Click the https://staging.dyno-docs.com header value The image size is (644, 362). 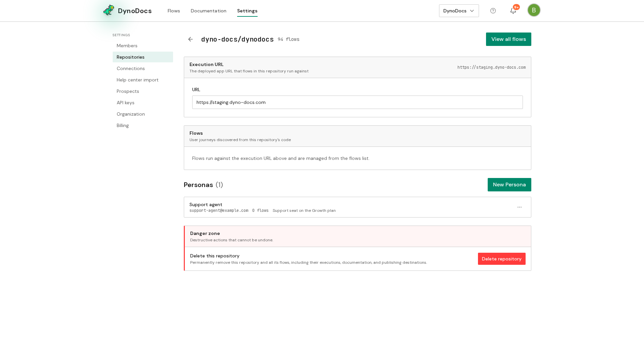tap(491, 67)
